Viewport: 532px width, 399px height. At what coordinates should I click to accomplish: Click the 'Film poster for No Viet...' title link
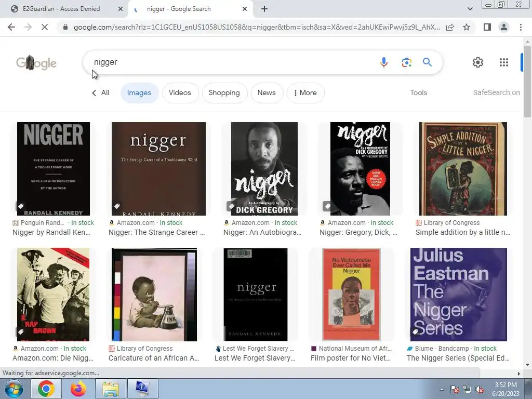point(351,358)
